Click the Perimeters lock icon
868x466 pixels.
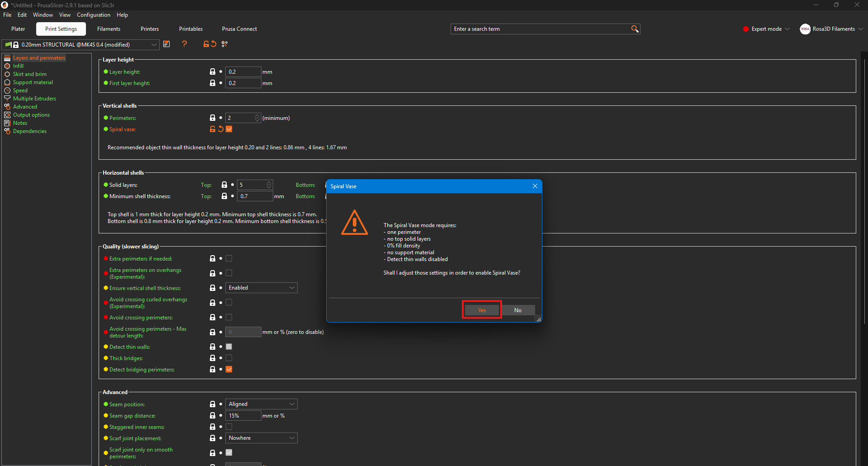213,118
